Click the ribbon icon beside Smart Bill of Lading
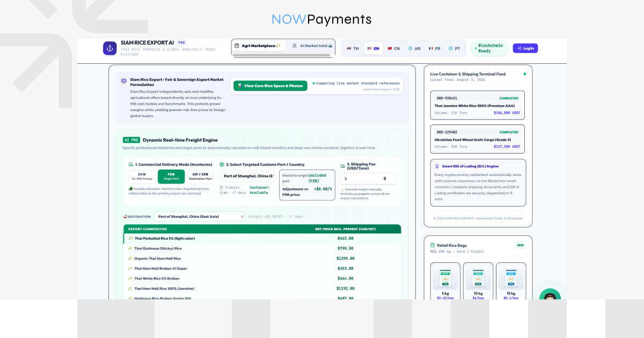 [436, 166]
